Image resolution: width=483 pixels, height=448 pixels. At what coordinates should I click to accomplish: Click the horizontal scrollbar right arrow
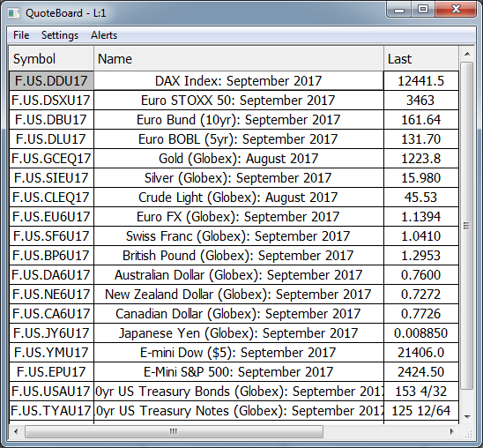452,431
